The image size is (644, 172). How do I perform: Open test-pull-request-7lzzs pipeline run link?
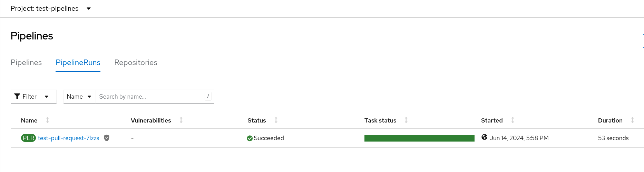[x=68, y=138]
